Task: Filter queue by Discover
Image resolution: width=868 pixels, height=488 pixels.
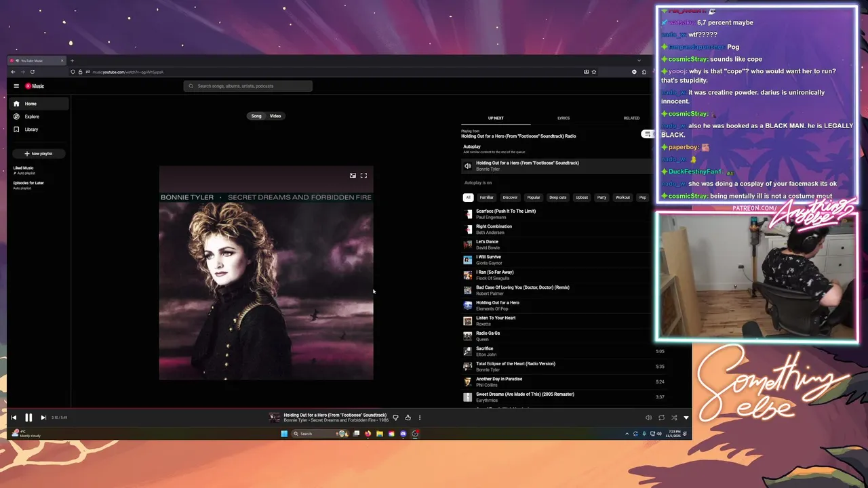Action: [x=510, y=197]
